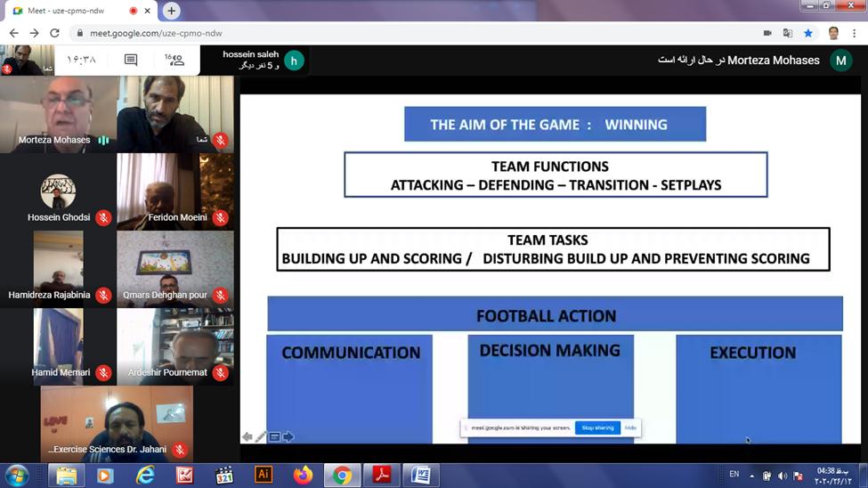
Task: Open slideshow menu icon beside the pen
Action: (274, 437)
